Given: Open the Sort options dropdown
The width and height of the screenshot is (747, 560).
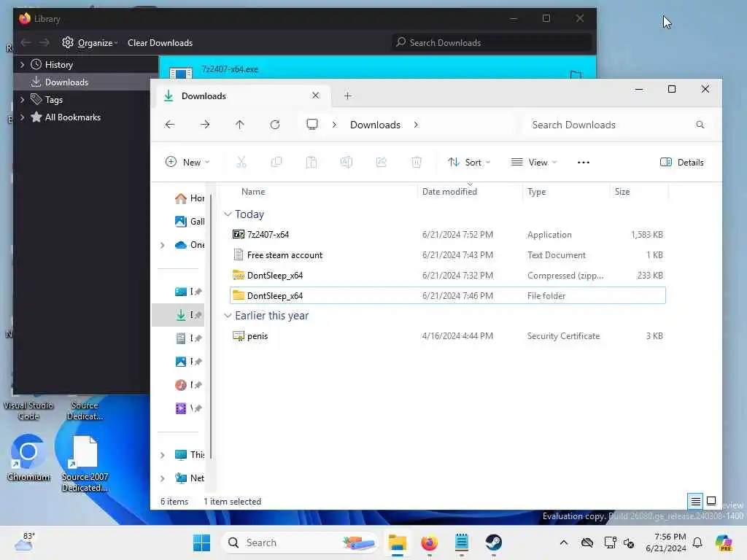Looking at the screenshot, I should (469, 163).
